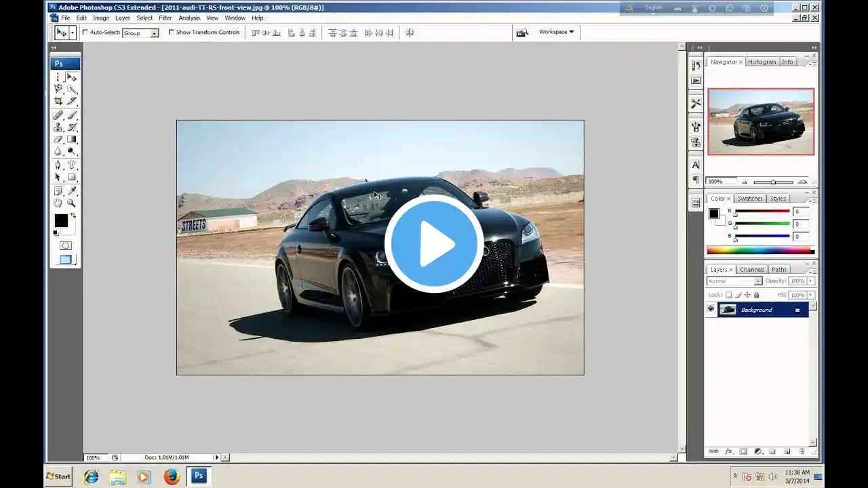Select the History Brush tool
This screenshot has height=488, width=868.
[71, 127]
